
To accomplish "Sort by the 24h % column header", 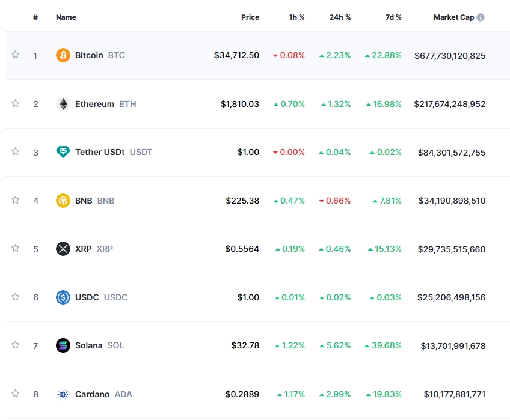I will (340, 17).
